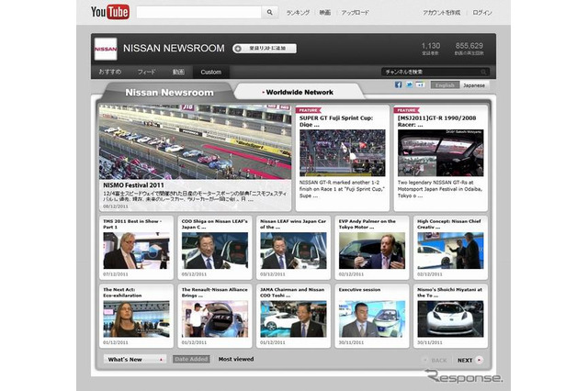The height and width of the screenshot is (391, 588).
Task: Click the plus icon on subscribe button
Action: [238, 49]
